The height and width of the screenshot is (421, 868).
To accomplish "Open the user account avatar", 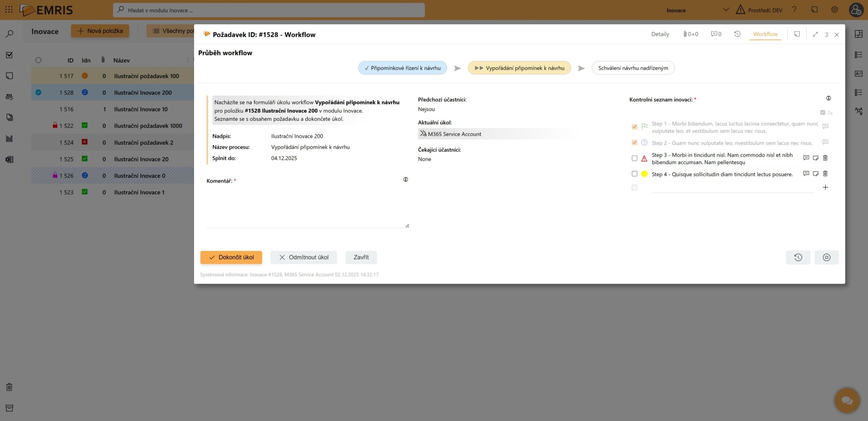I will point(856,10).
